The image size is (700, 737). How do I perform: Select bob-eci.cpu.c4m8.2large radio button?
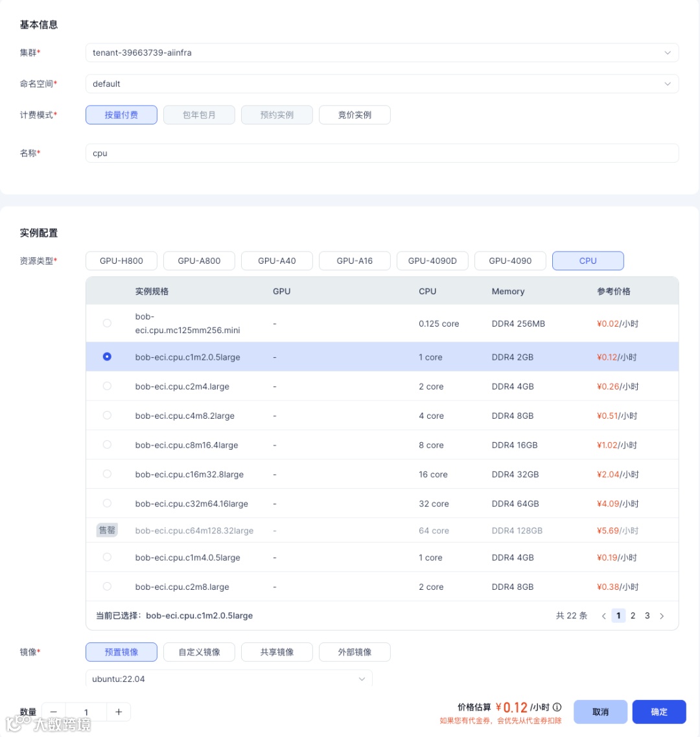pyautogui.click(x=107, y=415)
